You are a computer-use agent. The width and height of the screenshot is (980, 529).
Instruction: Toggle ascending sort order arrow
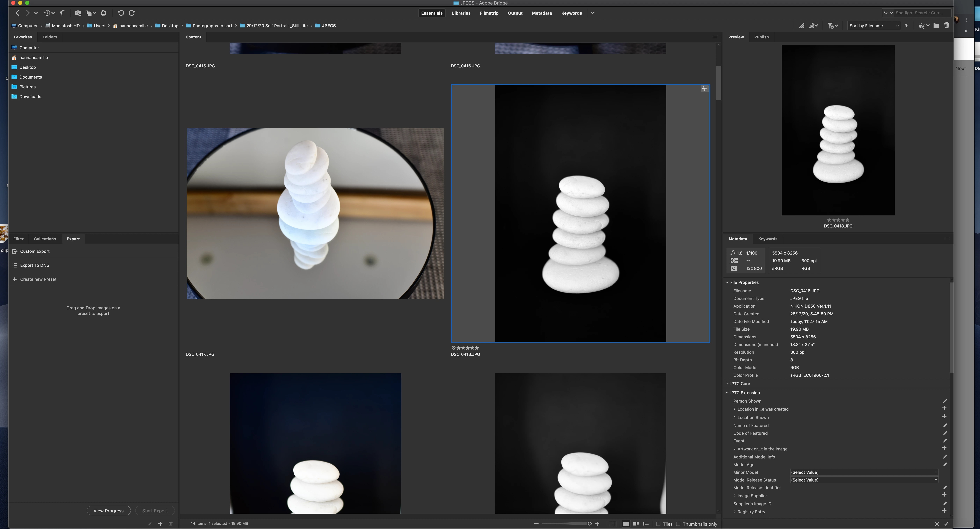tap(906, 25)
